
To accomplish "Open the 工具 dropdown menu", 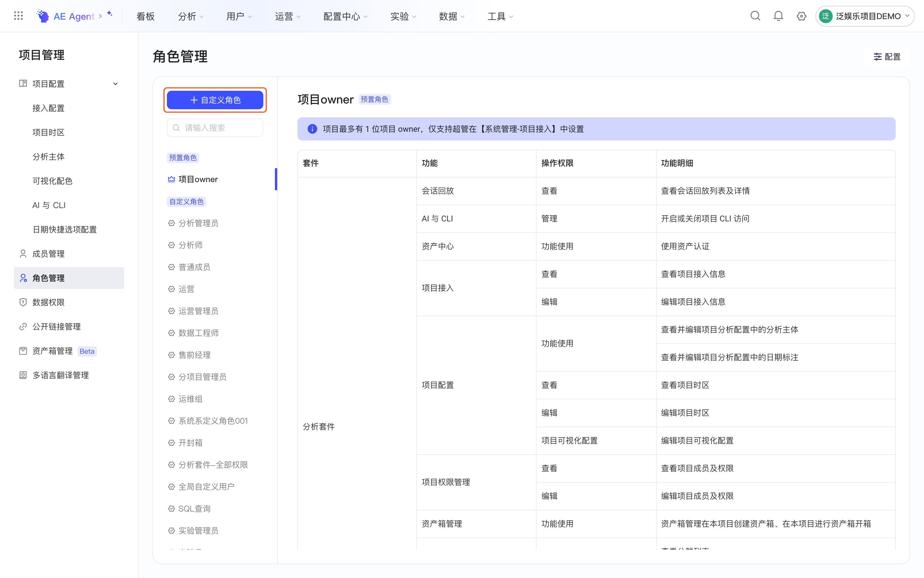I will click(x=500, y=16).
